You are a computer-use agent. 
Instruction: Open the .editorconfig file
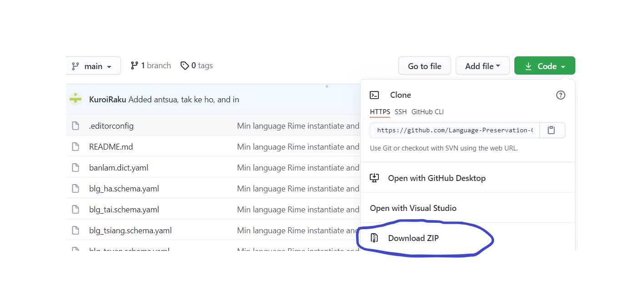[111, 126]
